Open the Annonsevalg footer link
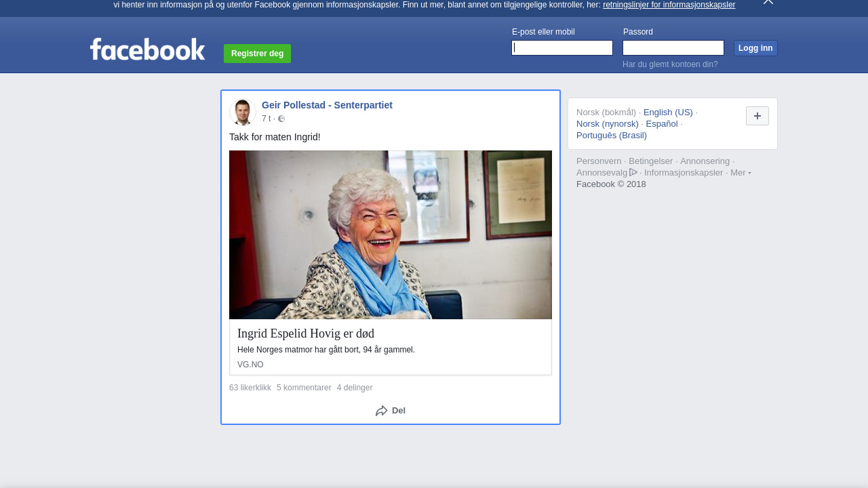The image size is (868, 488). click(602, 173)
